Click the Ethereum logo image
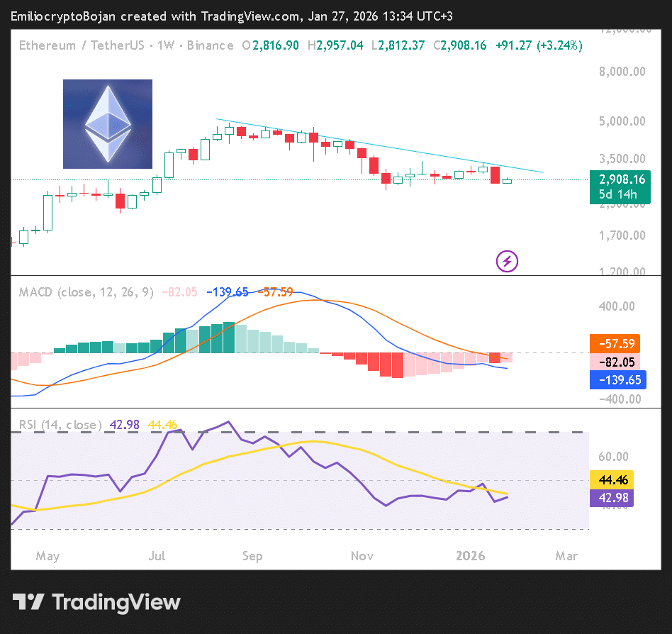This screenshot has height=634, width=672. pyautogui.click(x=108, y=124)
